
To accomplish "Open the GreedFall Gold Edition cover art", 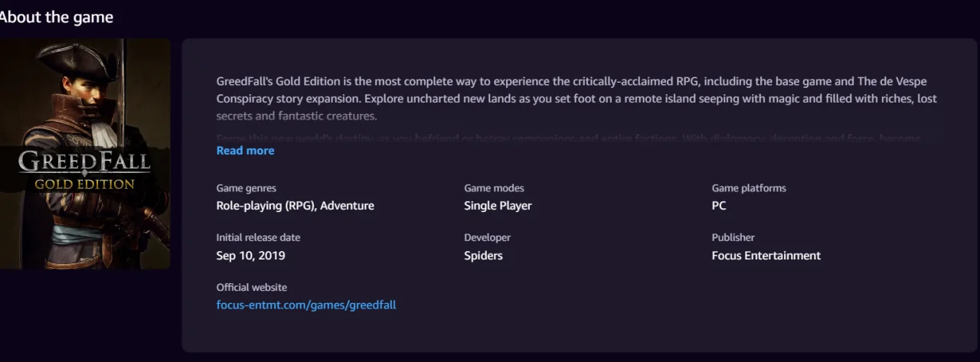I will tap(85, 154).
